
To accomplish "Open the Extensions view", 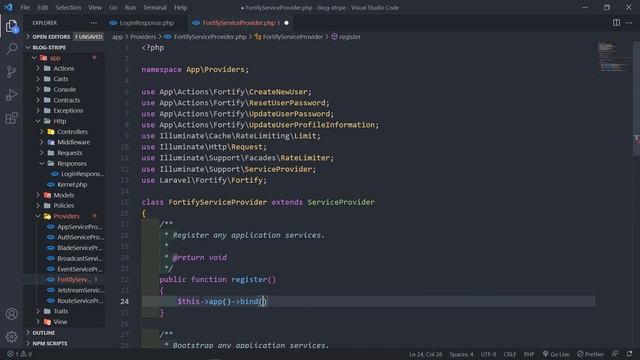I will pos(11,118).
